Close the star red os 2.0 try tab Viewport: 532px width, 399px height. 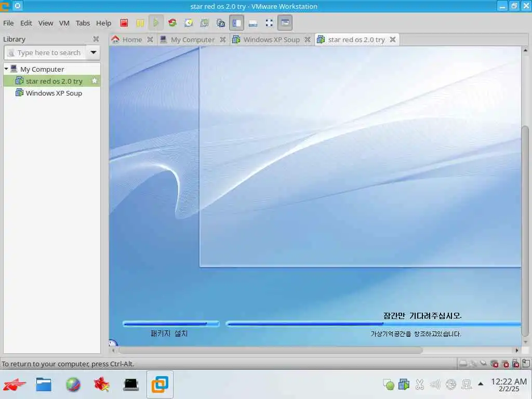pos(393,39)
